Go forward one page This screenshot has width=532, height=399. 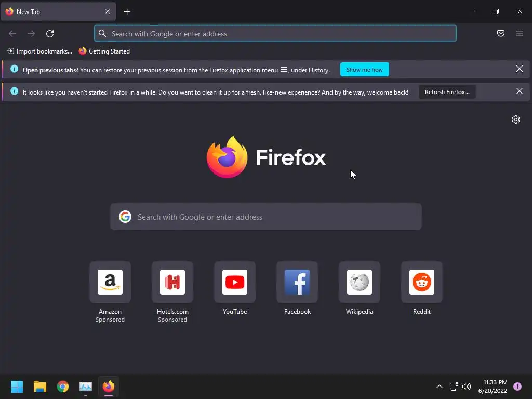(x=31, y=34)
